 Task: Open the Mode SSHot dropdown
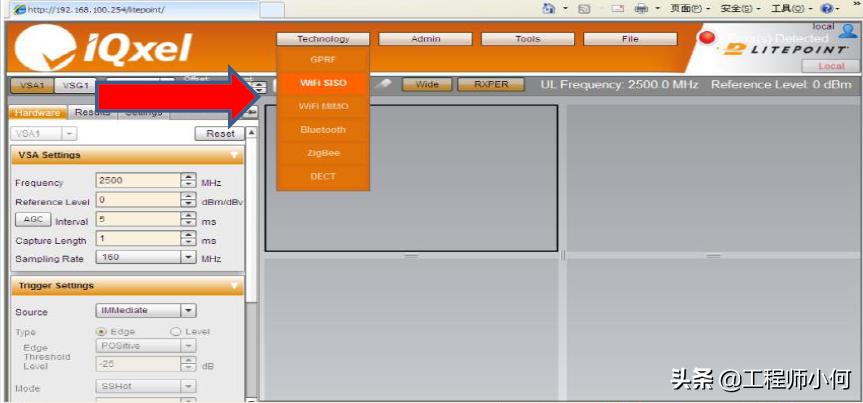(x=189, y=386)
